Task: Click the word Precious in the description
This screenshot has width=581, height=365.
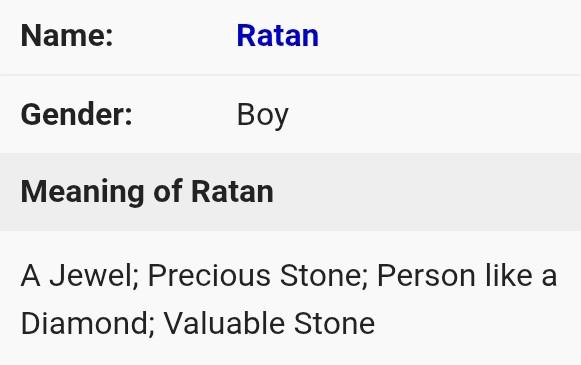Action: point(209,276)
